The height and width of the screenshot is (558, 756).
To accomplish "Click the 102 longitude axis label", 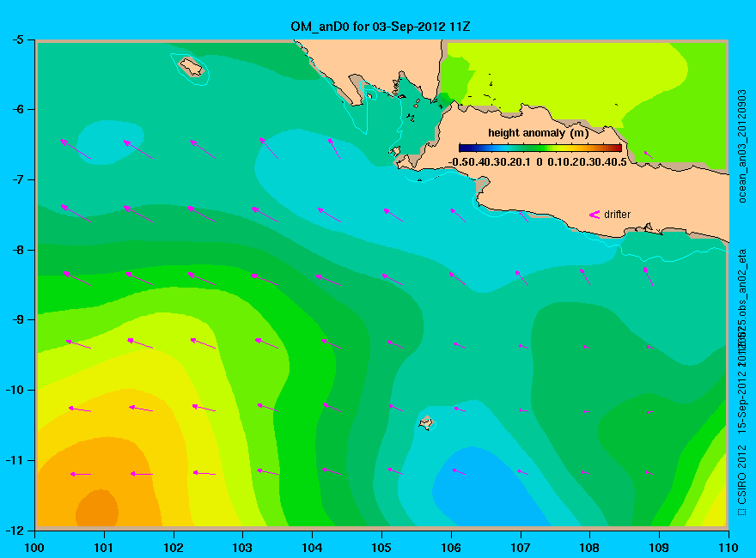I will tap(173, 548).
